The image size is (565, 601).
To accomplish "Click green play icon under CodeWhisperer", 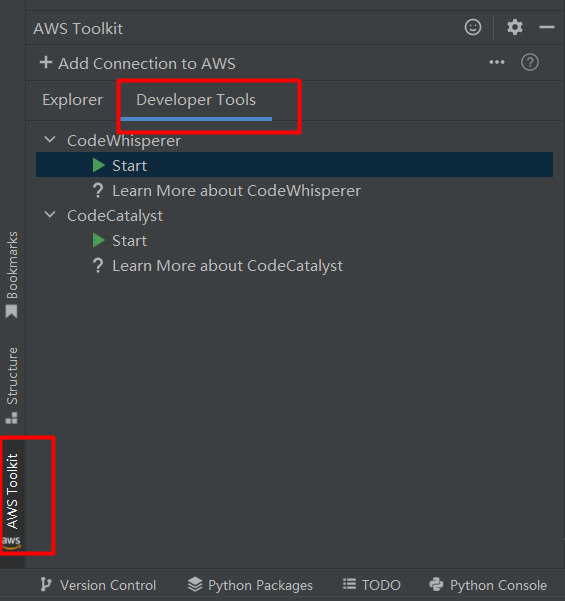I will click(99, 166).
